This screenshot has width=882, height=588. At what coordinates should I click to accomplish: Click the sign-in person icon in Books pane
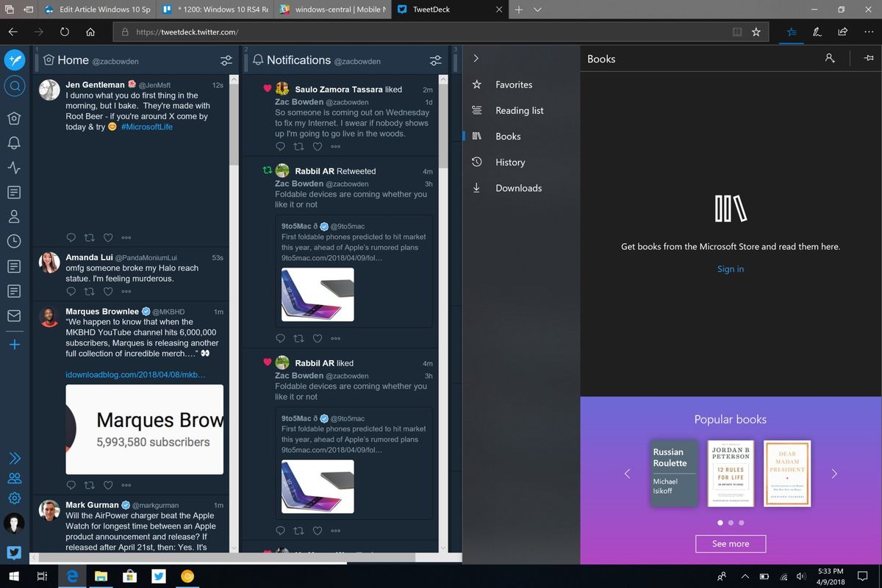(829, 58)
